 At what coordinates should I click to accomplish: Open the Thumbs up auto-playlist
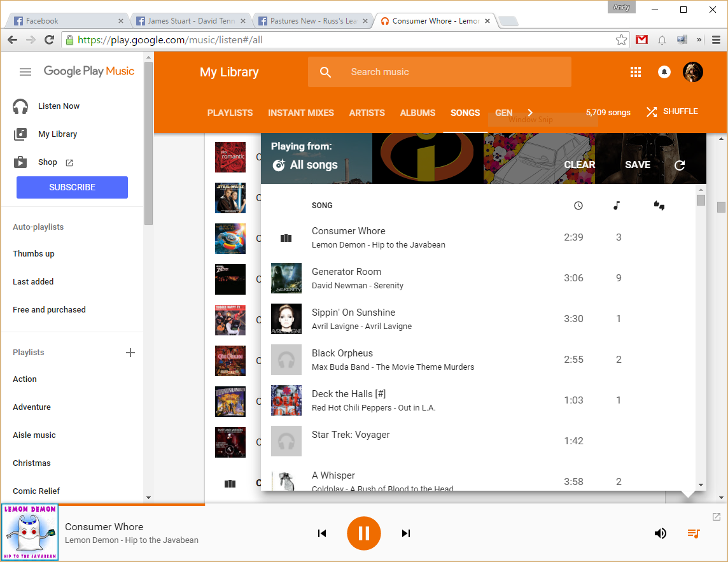click(x=34, y=253)
